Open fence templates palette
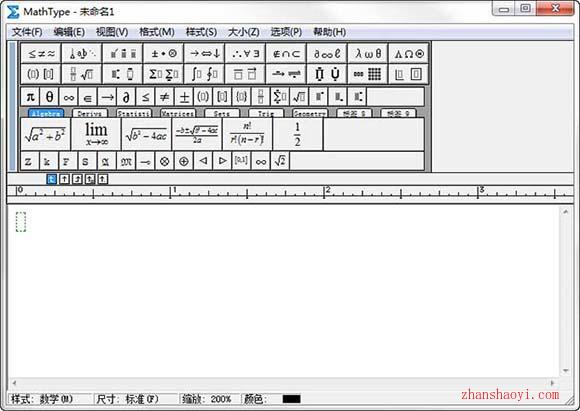Screen dimensions: 580x411 click(41, 74)
